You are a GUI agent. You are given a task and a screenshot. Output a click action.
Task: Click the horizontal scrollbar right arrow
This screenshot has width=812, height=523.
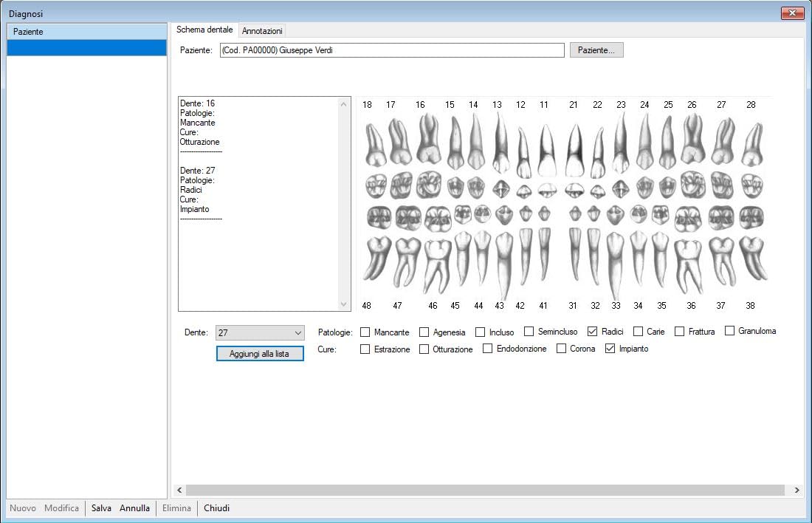tap(796, 490)
